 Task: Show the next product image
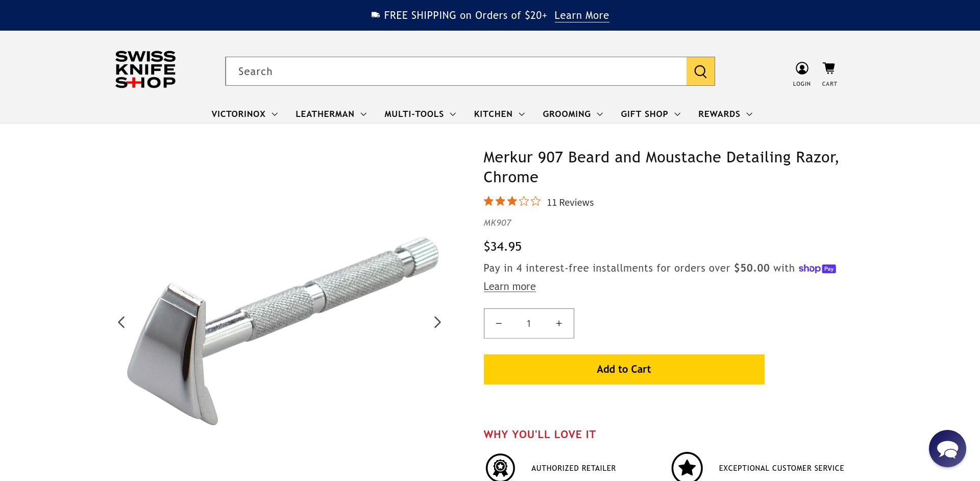tap(437, 322)
